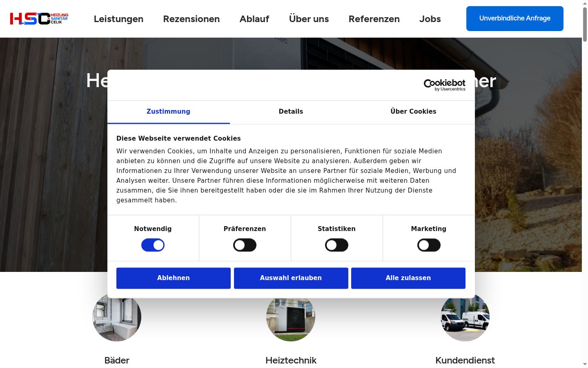Image resolution: width=588 pixels, height=368 pixels.
Task: Click the Heiztechnik heading
Action: [291, 360]
